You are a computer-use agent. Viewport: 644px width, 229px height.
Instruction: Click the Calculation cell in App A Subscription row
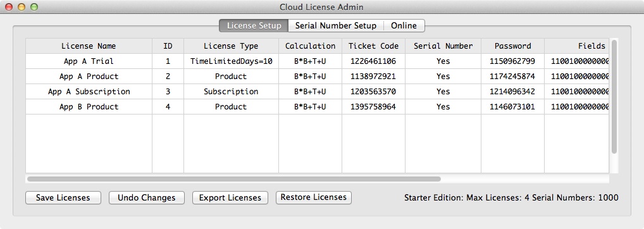click(310, 92)
